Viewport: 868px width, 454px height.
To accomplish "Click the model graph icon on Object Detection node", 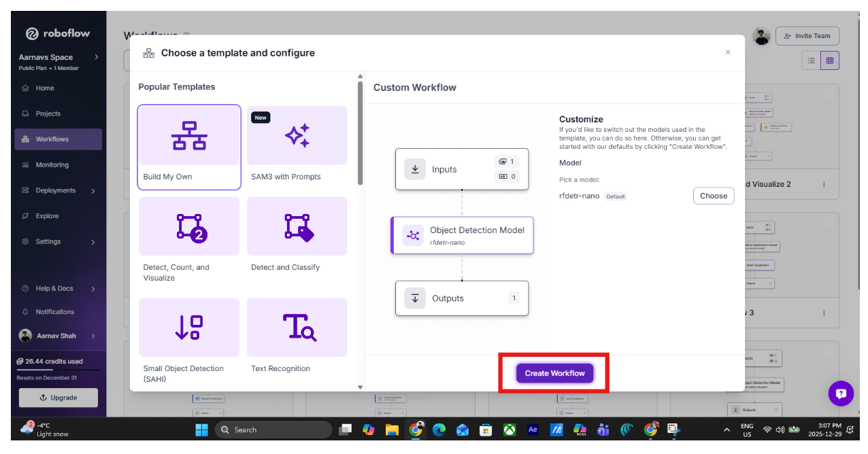I will (413, 235).
